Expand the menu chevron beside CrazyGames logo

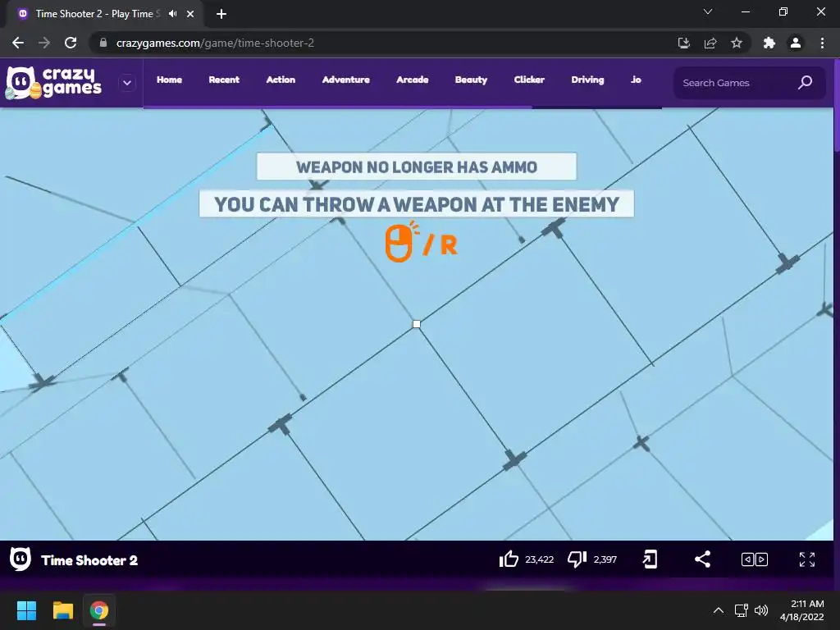127,83
